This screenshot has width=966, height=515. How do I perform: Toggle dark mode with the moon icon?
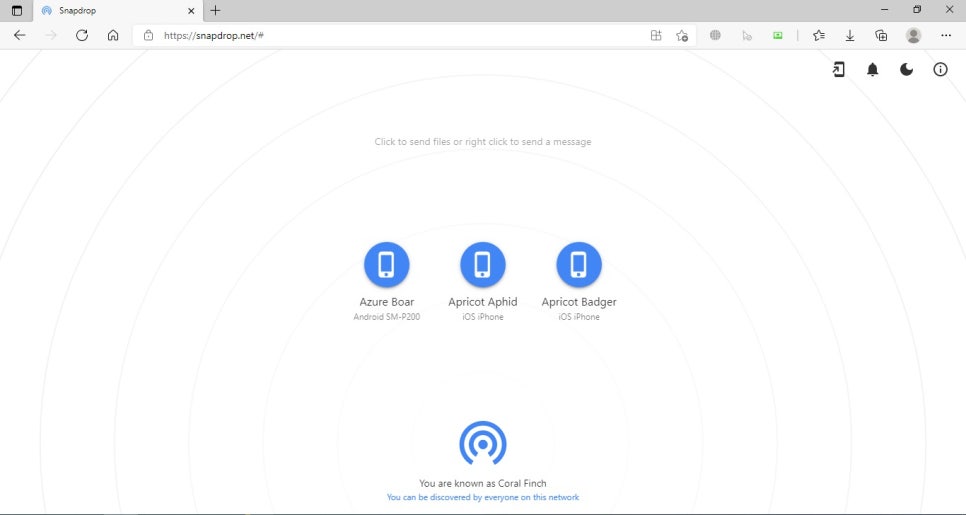(x=906, y=70)
